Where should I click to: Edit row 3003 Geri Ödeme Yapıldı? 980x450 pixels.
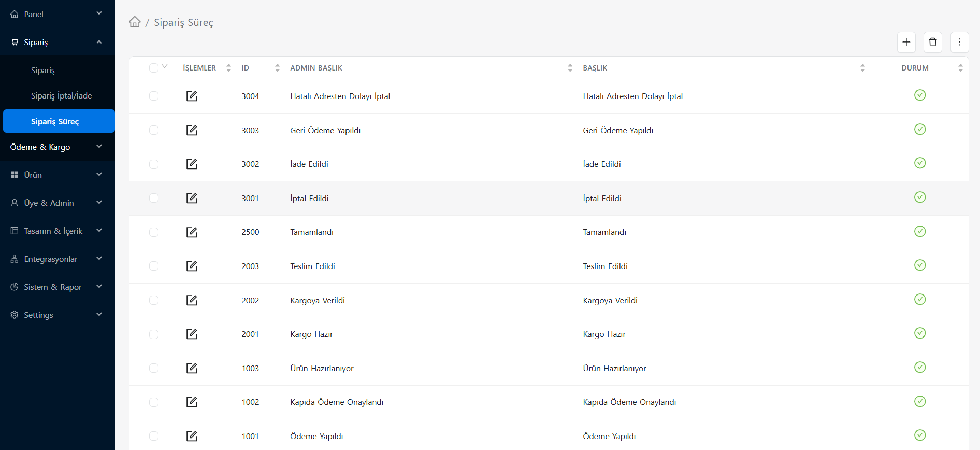pos(192,130)
